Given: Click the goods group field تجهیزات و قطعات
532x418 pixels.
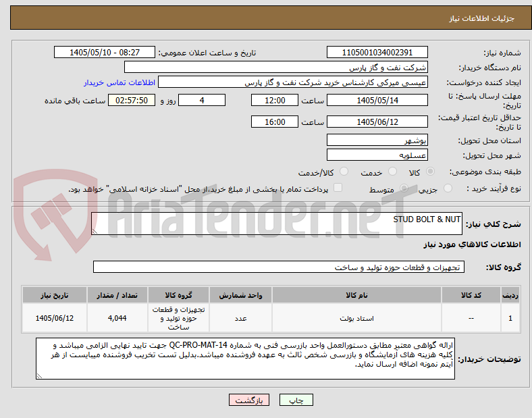Looking at the screenshot, I should coord(279,267).
